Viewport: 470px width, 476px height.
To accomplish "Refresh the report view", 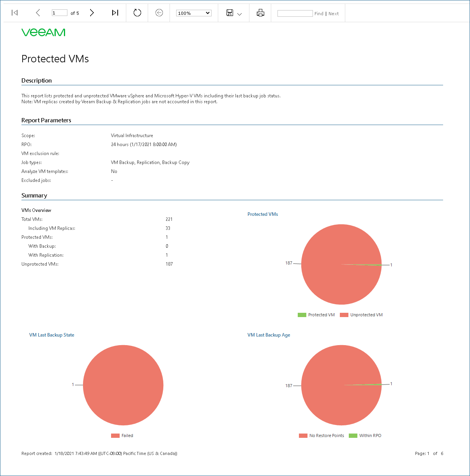I will tap(137, 13).
